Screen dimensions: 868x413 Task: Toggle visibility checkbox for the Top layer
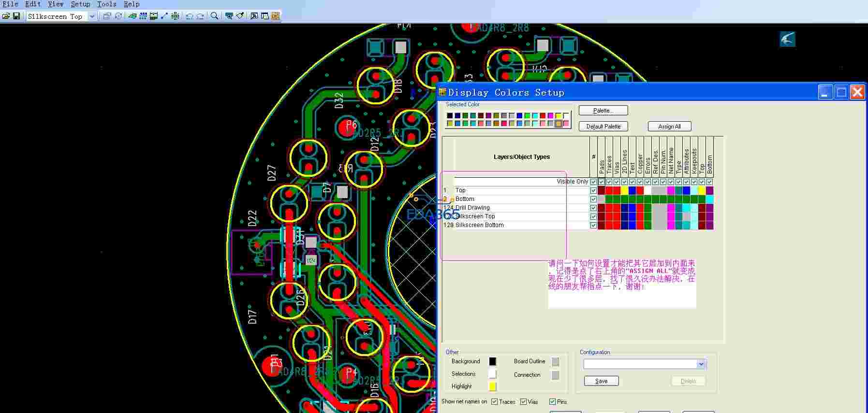(x=593, y=190)
